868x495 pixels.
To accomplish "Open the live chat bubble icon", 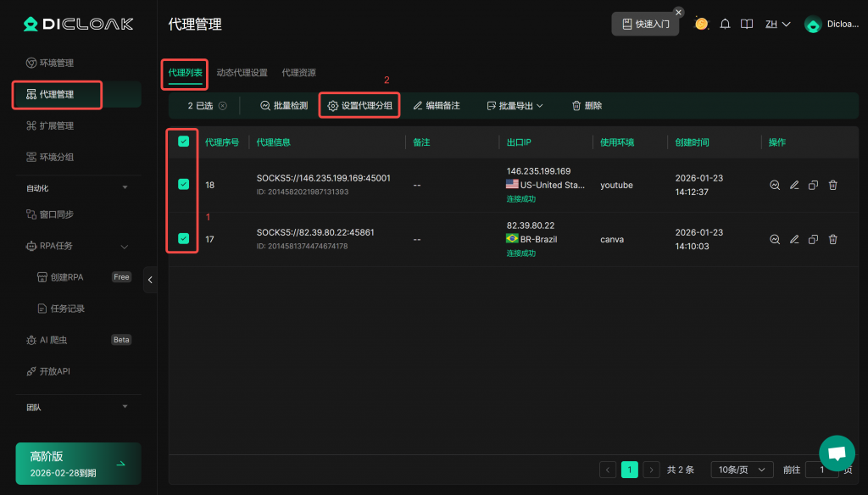I will [837, 453].
